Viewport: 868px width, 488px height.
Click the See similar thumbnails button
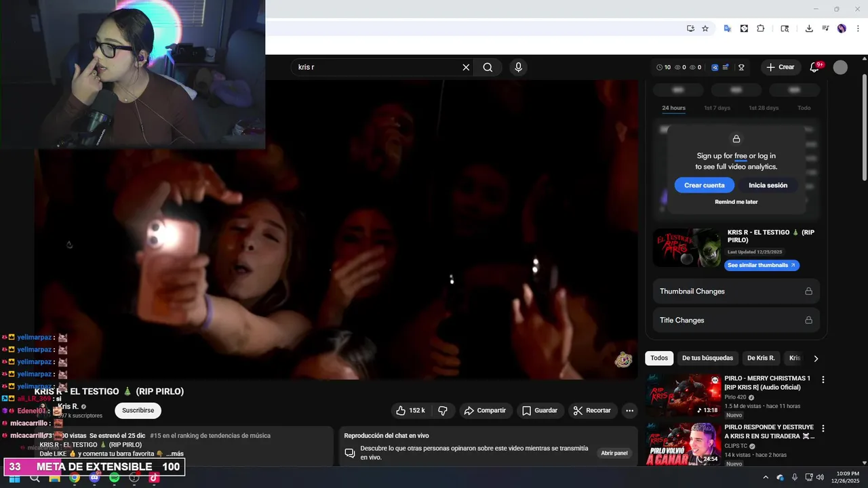(762, 265)
